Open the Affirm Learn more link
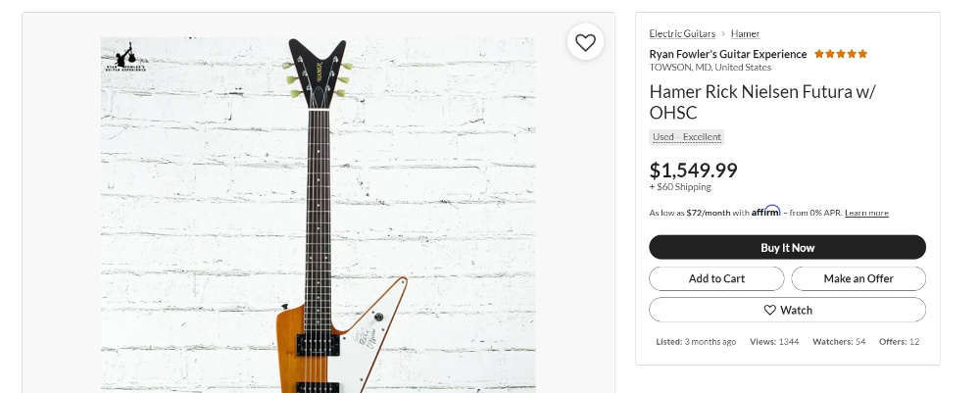 [866, 213]
